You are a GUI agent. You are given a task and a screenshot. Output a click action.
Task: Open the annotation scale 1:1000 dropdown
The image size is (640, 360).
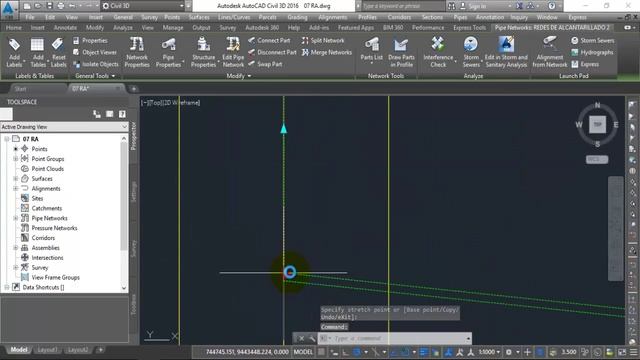coord(489,352)
